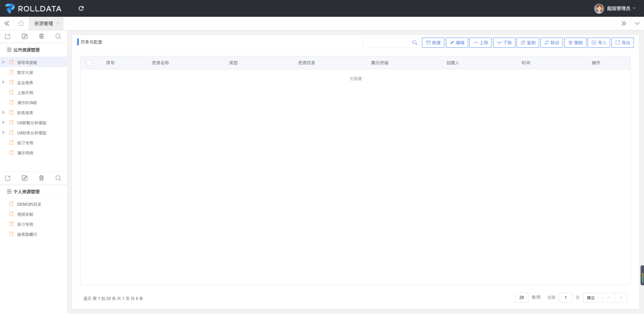The height and width of the screenshot is (314, 644).
Task: Click trash icon in 公共资源管理 panel
Action: click(42, 36)
